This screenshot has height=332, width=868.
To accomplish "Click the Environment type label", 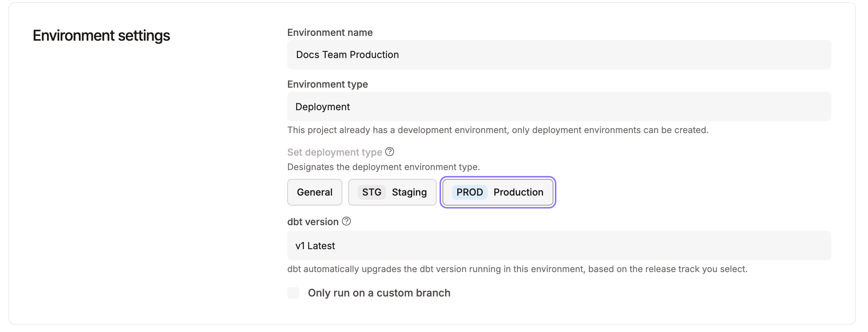I will tap(328, 84).
